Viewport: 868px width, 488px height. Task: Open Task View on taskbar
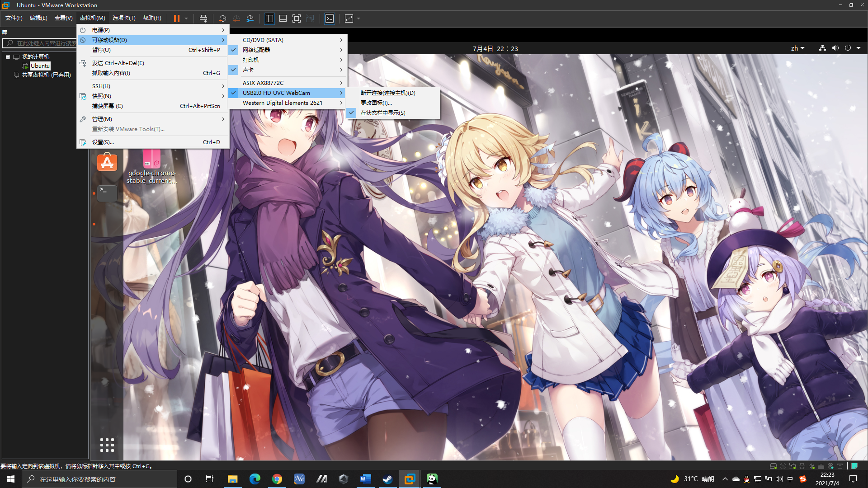(210, 479)
